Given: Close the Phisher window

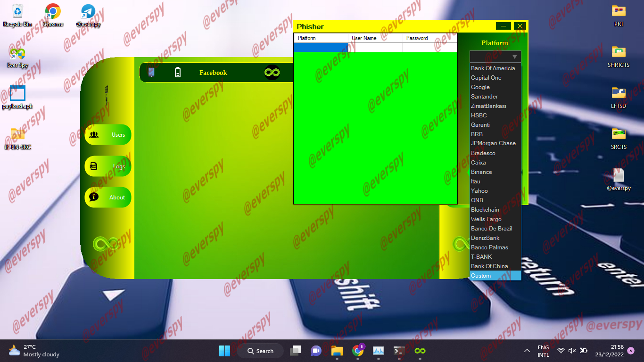Looking at the screenshot, I should (x=520, y=26).
